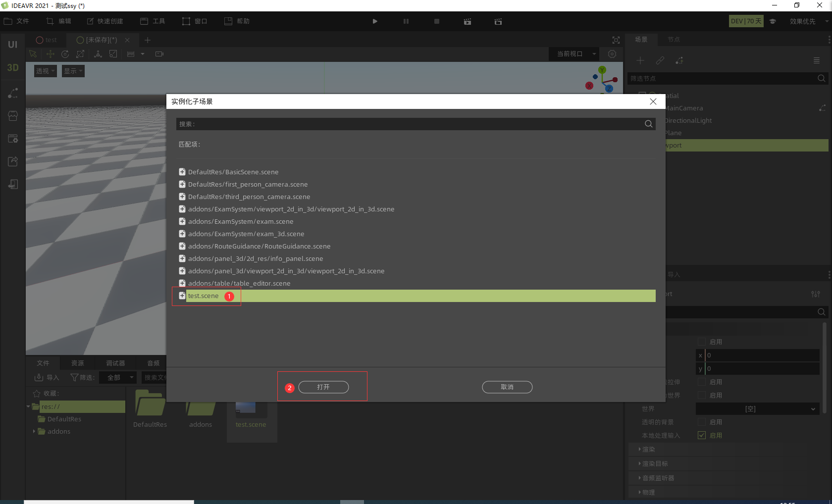Click the 取消 button
This screenshot has width=832, height=504.
507,387
